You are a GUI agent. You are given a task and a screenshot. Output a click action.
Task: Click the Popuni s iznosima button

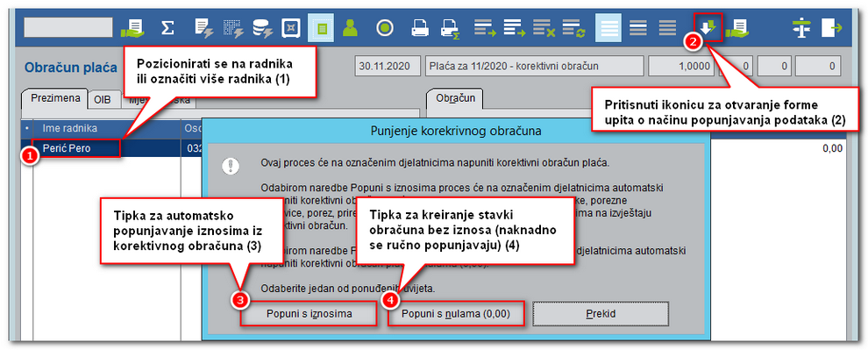[x=309, y=313]
